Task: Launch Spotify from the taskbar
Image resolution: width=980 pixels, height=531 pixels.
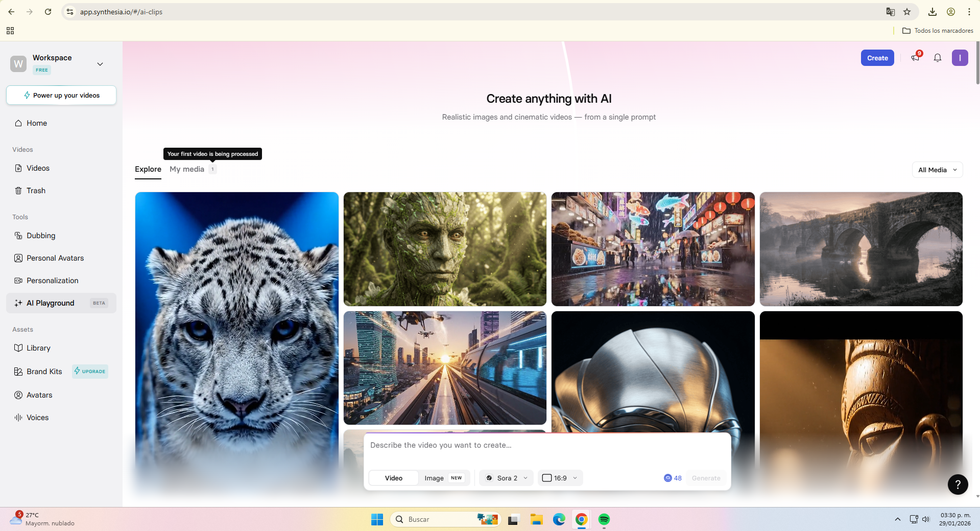Action: (604, 519)
